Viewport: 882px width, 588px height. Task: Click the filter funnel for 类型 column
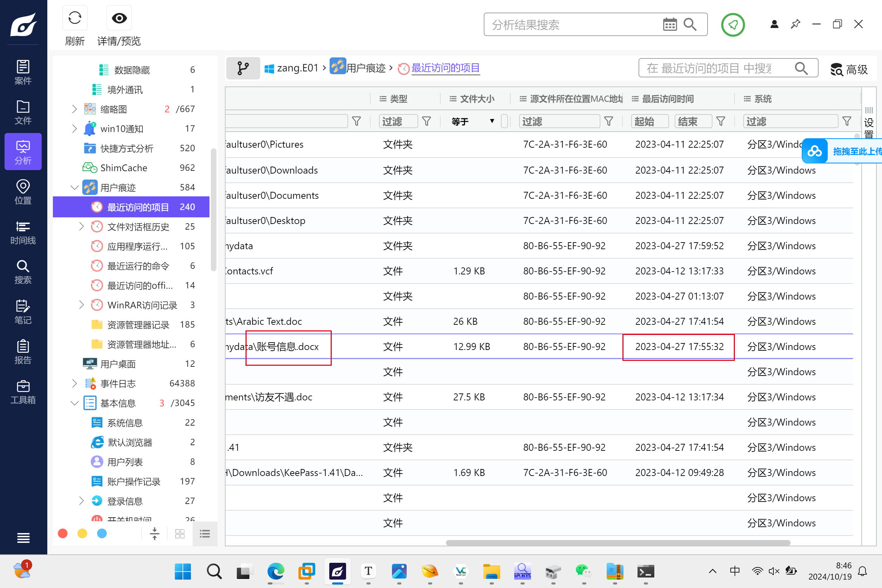click(x=426, y=121)
